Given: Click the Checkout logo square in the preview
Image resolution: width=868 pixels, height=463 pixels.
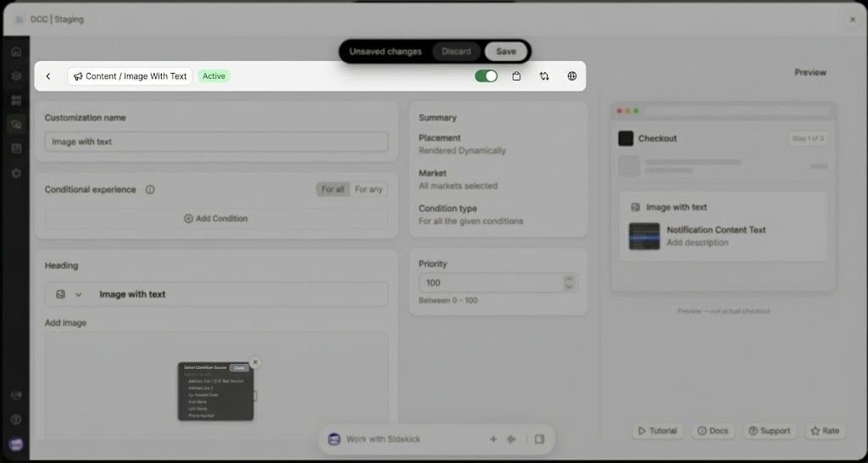Looking at the screenshot, I should point(626,138).
